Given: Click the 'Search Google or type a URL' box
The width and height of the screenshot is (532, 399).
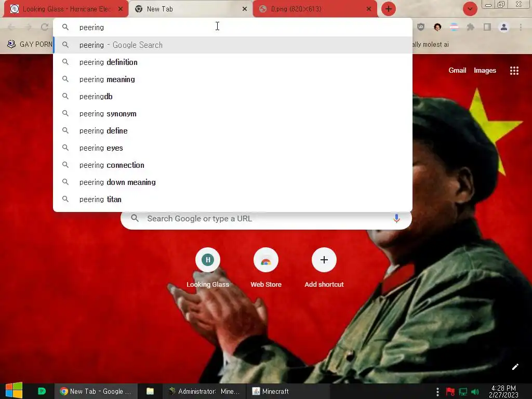Looking at the screenshot, I should (x=266, y=219).
